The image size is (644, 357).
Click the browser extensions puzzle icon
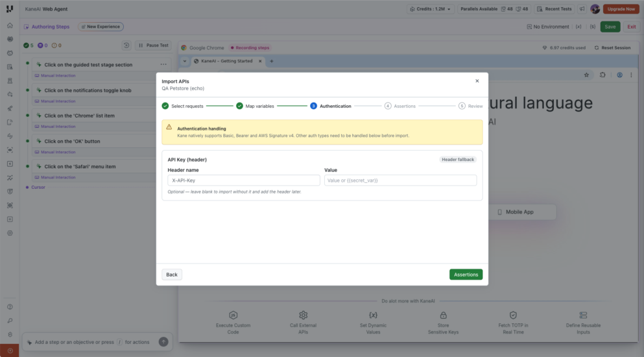[602, 75]
